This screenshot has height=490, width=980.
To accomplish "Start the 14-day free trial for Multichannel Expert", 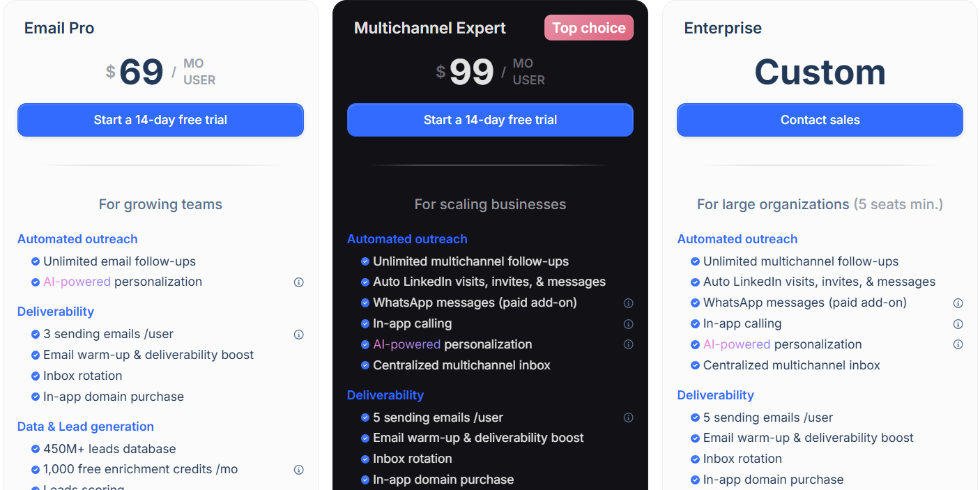I will pyautogui.click(x=490, y=120).
